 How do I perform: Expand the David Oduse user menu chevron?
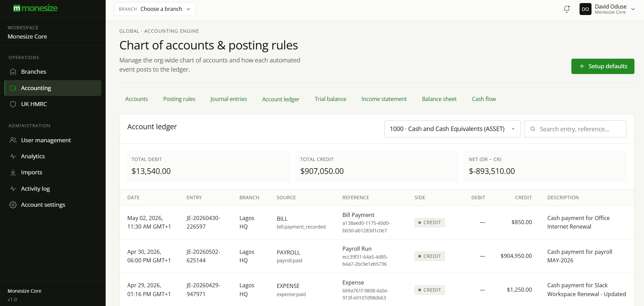point(633,9)
